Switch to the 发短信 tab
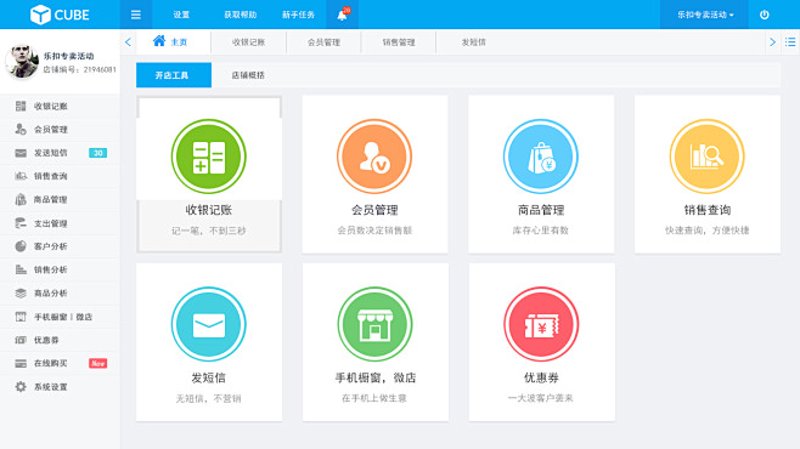This screenshot has width=800, height=449. click(473, 42)
